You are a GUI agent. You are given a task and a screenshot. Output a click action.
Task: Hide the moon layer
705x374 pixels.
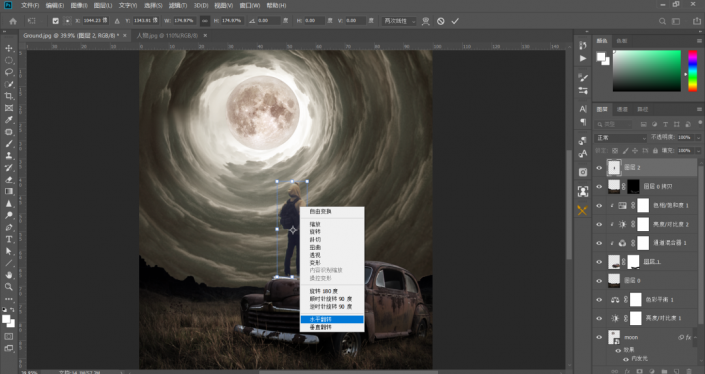(599, 337)
